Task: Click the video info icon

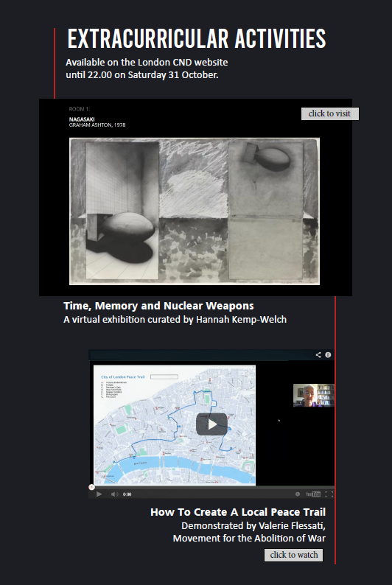Action: coord(328,355)
